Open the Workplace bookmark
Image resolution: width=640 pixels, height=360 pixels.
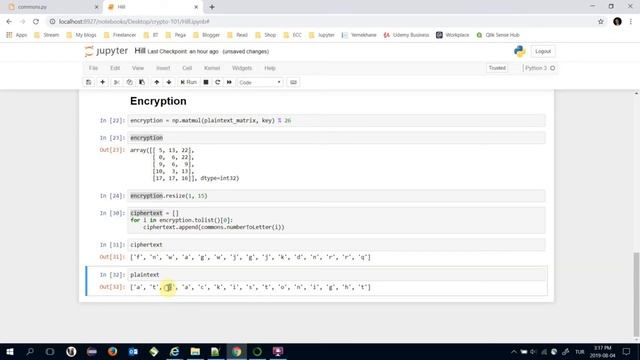[x=453, y=35]
